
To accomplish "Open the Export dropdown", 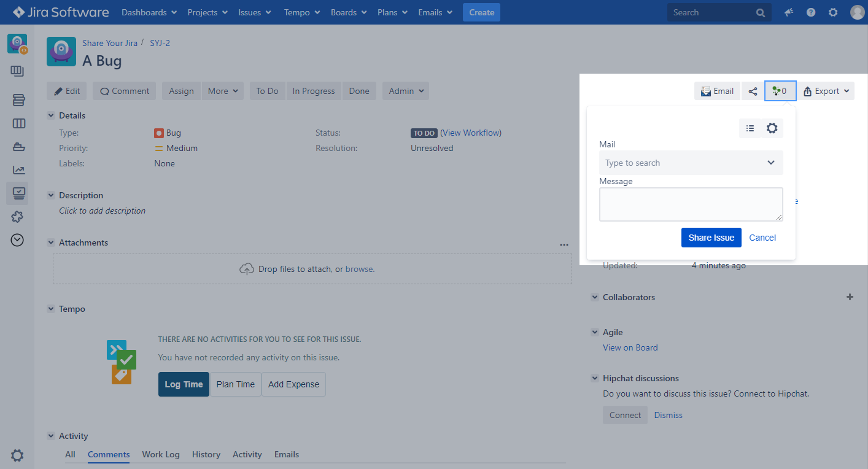I will point(826,91).
